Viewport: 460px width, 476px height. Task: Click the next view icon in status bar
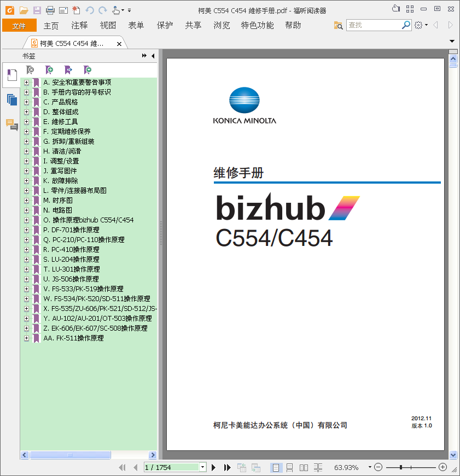point(256,467)
